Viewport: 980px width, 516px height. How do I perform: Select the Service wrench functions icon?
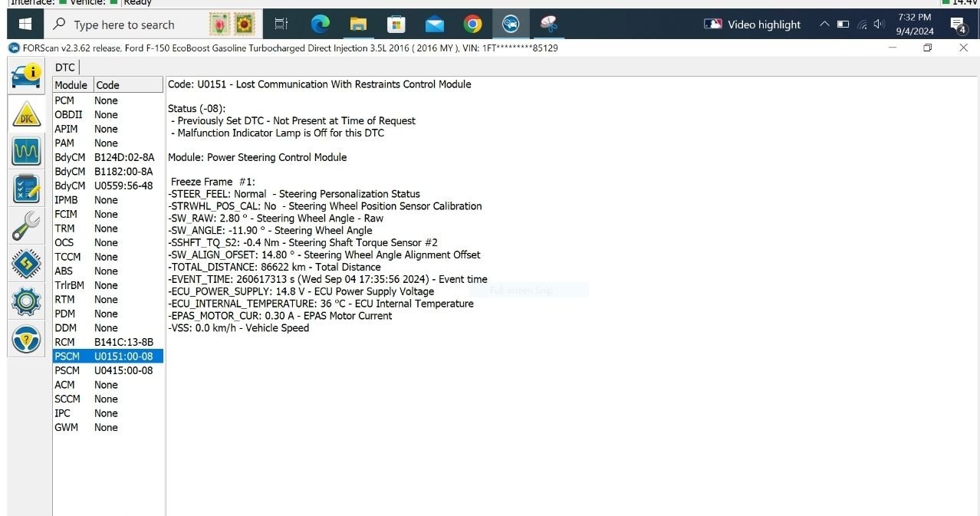25,226
